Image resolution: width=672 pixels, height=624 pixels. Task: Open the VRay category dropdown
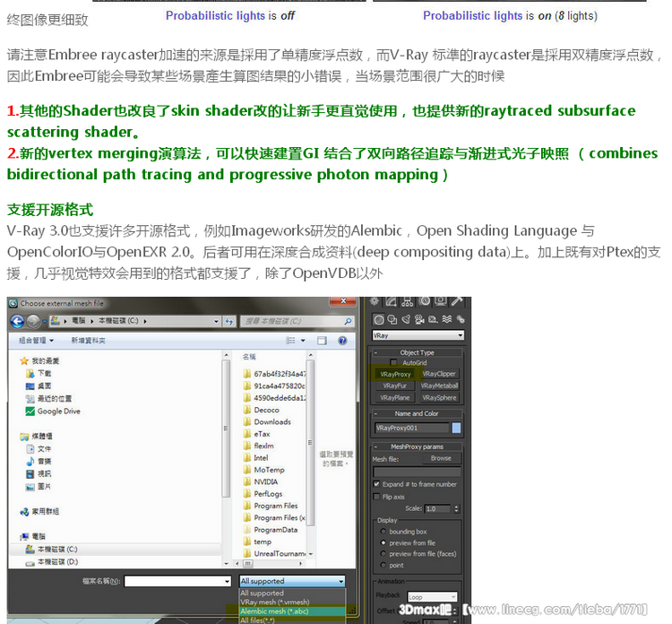(x=418, y=335)
